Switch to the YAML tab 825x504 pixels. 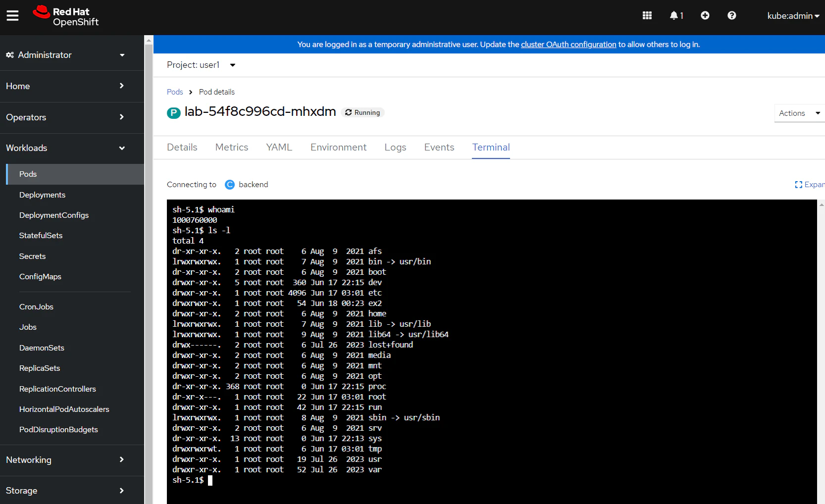(279, 148)
